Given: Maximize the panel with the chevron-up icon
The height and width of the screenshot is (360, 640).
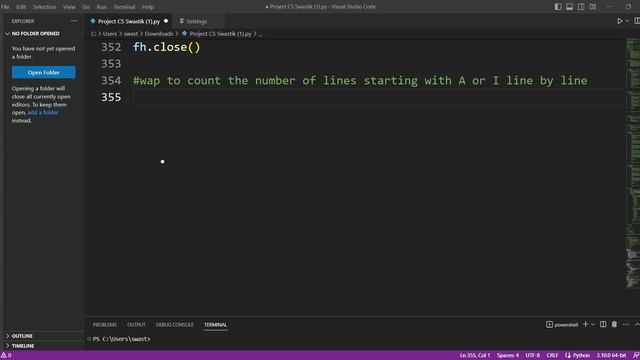Looking at the screenshot, I should 637,324.
